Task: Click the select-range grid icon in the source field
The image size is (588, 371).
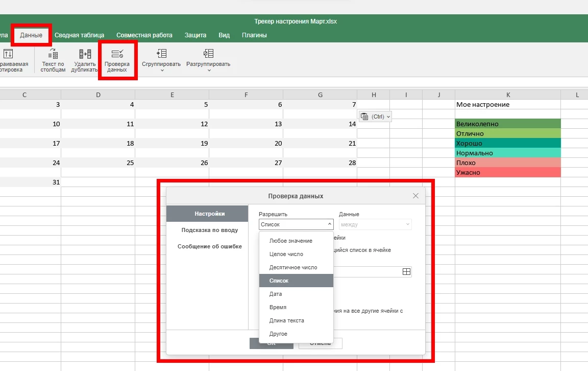Action: pyautogui.click(x=406, y=272)
